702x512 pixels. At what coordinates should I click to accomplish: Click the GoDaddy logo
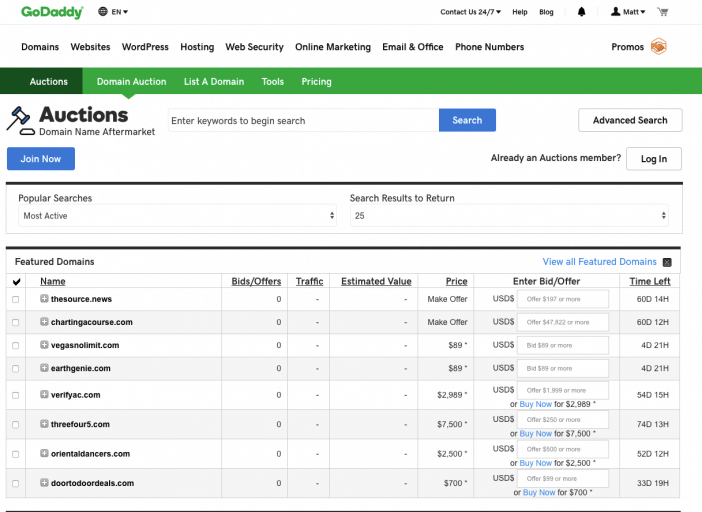click(x=52, y=12)
